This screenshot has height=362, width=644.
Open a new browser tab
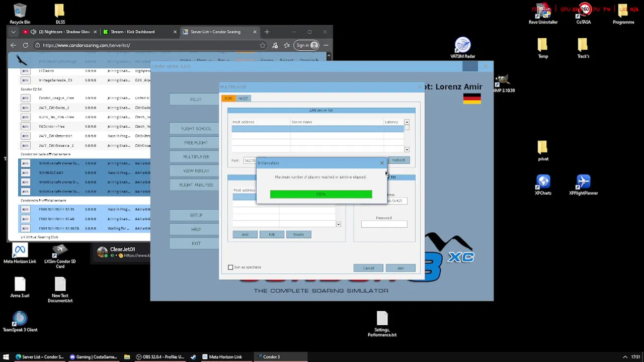tap(267, 32)
